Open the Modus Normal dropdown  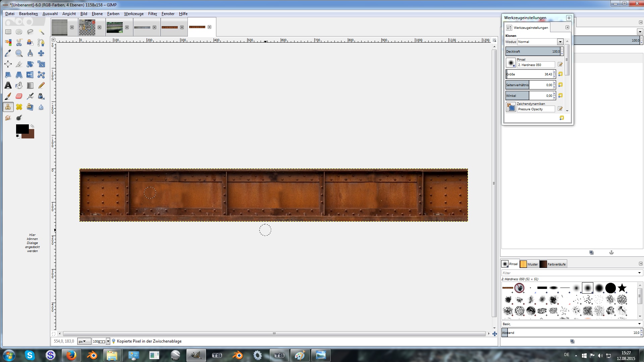560,42
